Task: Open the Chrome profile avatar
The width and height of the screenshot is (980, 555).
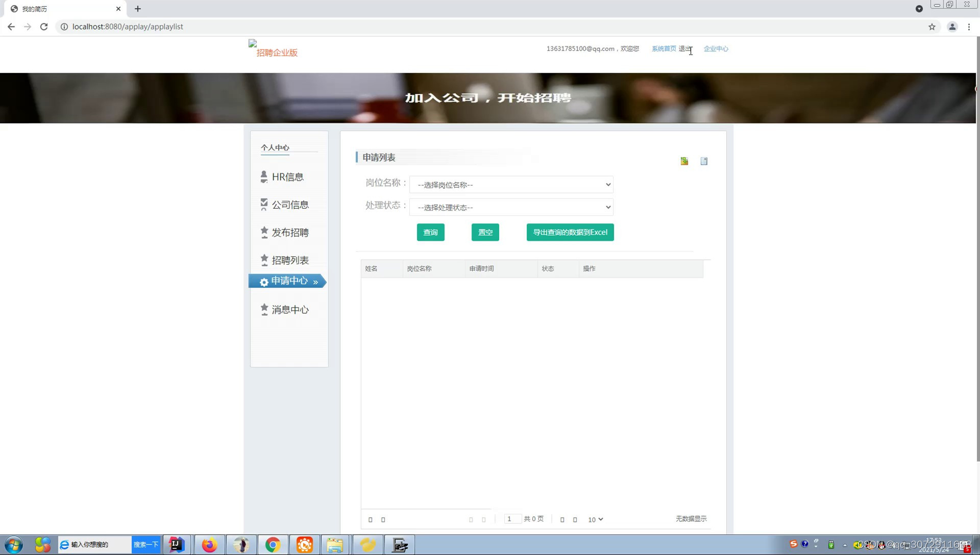Action: click(952, 27)
